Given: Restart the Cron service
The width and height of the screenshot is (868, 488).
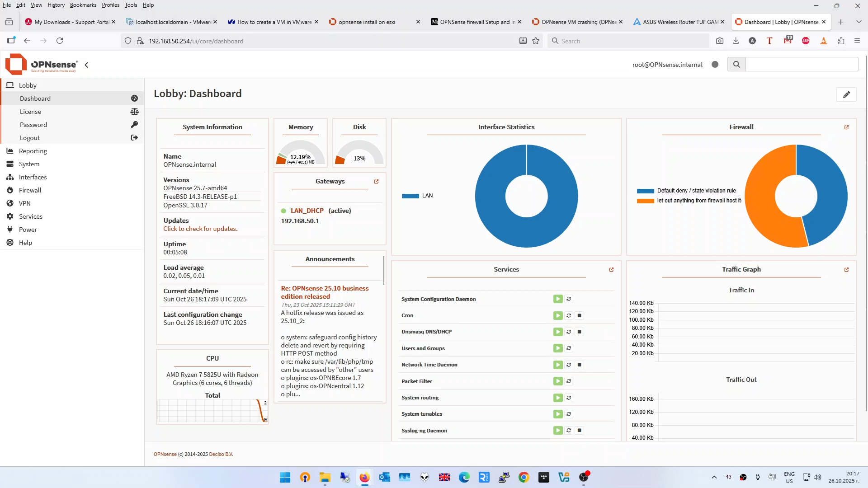Looking at the screenshot, I should [569, 315].
